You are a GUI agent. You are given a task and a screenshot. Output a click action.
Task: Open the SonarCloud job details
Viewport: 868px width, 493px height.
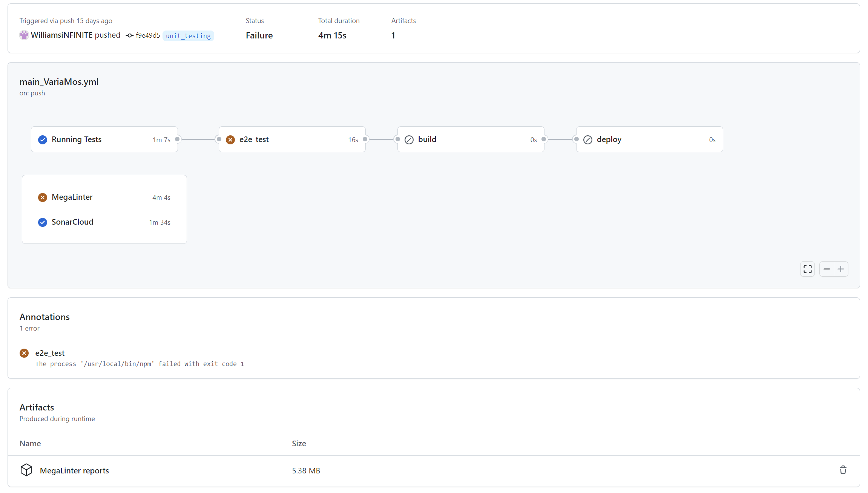point(72,222)
